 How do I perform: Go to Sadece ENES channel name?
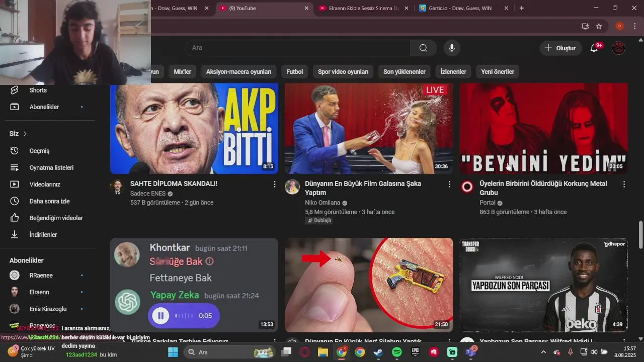(x=148, y=194)
